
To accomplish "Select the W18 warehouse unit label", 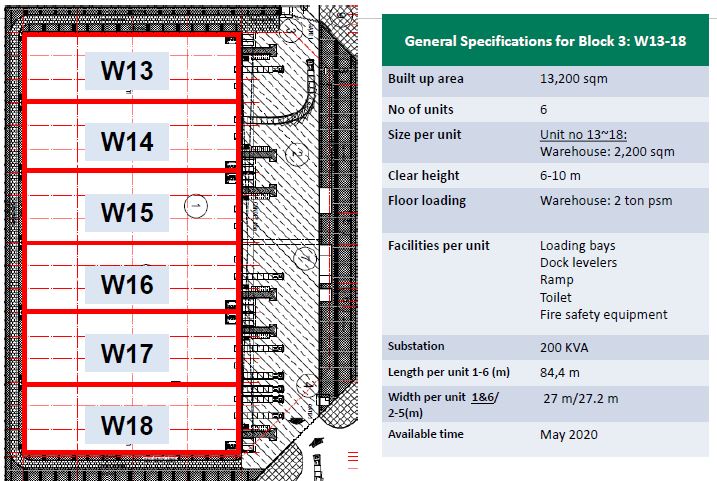I will click(128, 426).
